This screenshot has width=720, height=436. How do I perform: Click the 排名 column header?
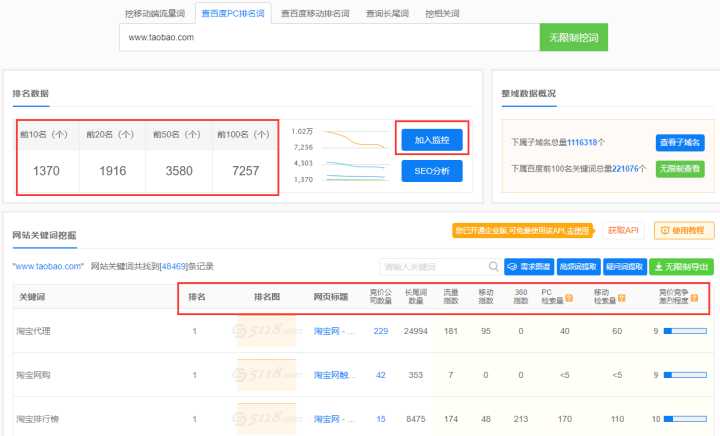coord(197,297)
